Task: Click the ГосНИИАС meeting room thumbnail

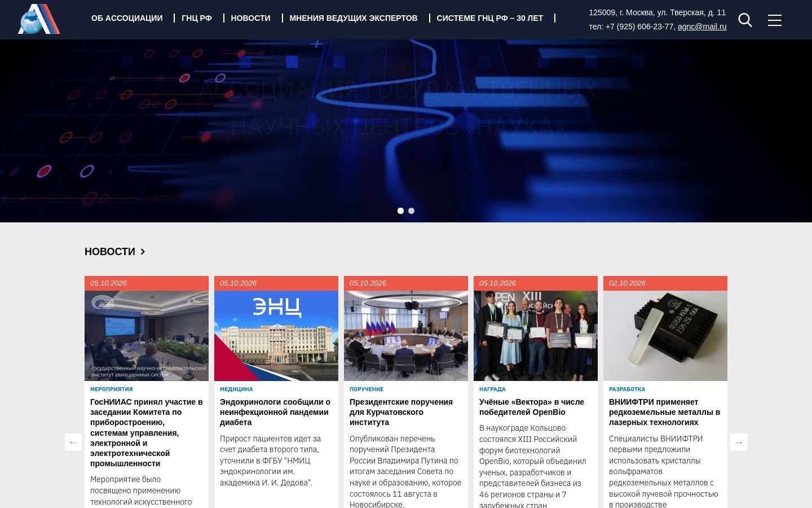Action: pos(147,336)
